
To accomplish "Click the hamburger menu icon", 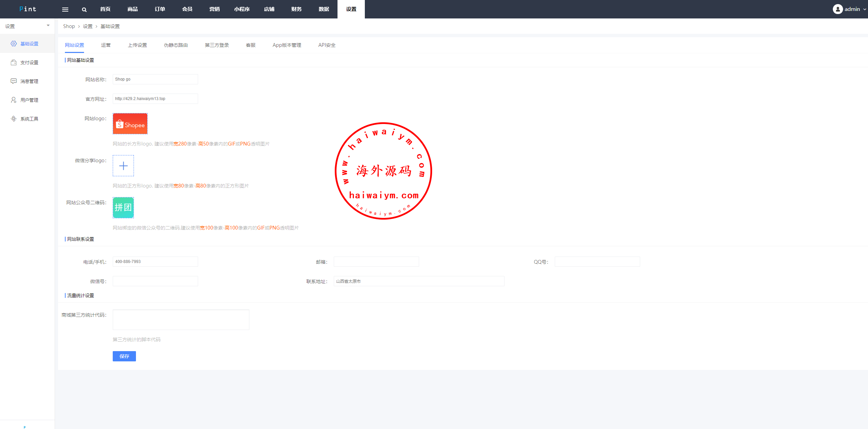I will (x=65, y=10).
